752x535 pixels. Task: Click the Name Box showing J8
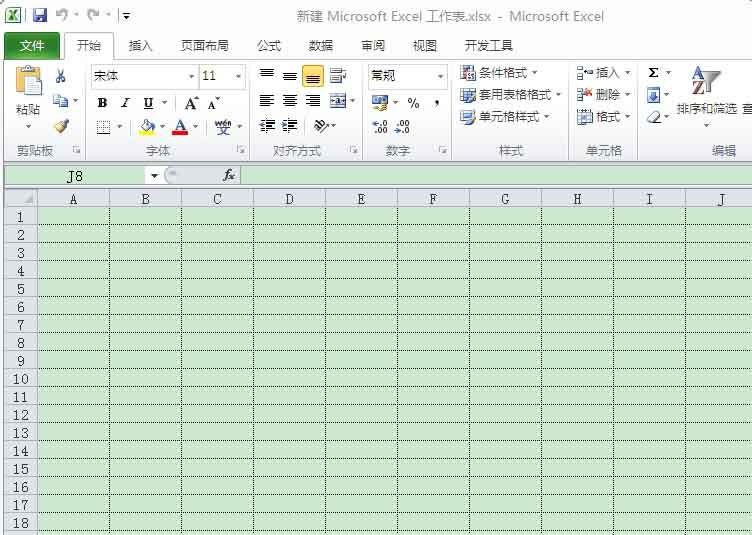(x=75, y=176)
